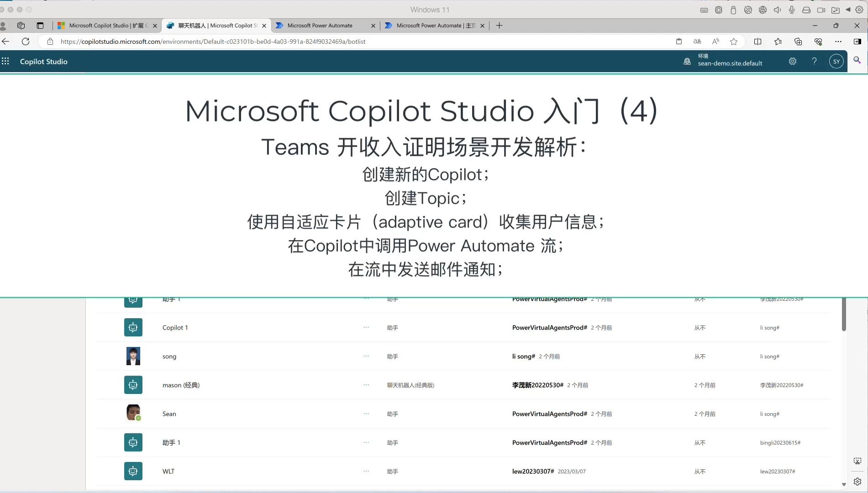Viewport: 868px width, 493px height.
Task: Open more options for mason (经典)
Action: click(x=366, y=385)
